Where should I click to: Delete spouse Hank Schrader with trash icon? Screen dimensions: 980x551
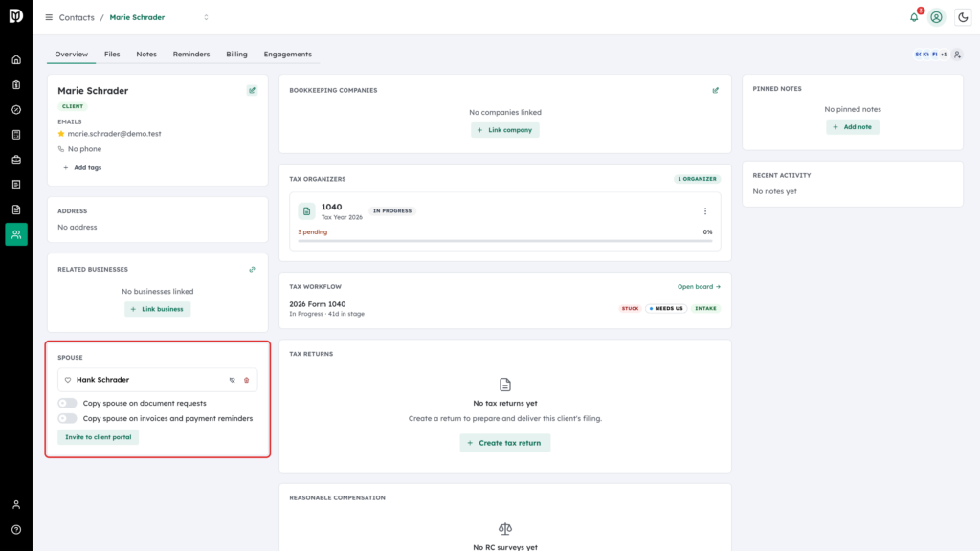click(246, 380)
